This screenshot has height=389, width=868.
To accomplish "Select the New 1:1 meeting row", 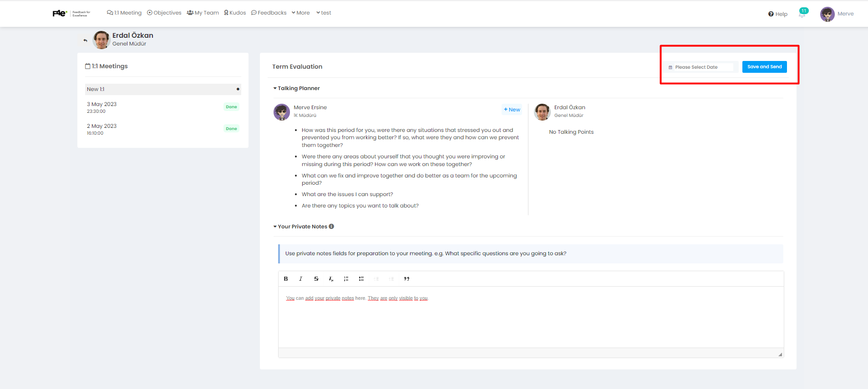I will 163,89.
